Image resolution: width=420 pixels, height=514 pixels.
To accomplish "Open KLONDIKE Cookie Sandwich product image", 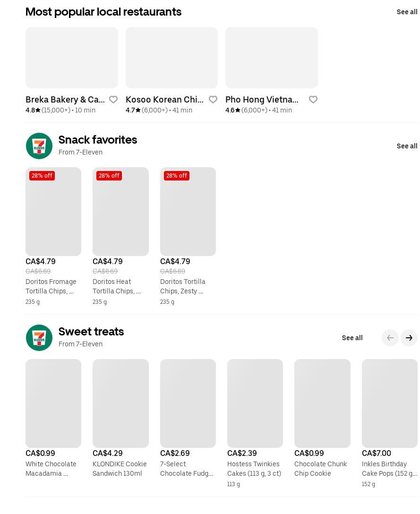I will (120, 403).
